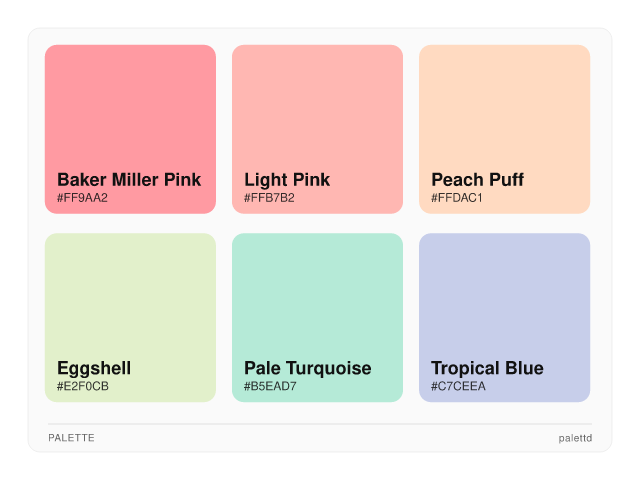Click the PALETTE footer label

pos(71,438)
